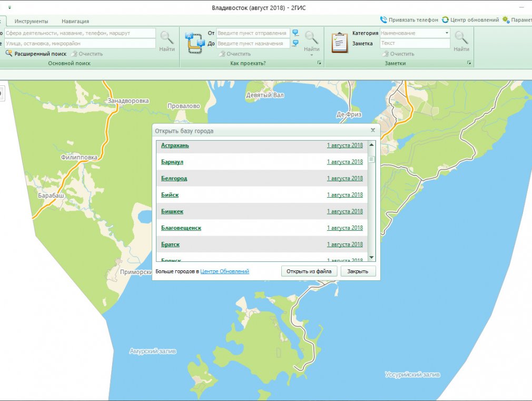Open the Бийск city database
532x401 pixels.
[x=170, y=195]
